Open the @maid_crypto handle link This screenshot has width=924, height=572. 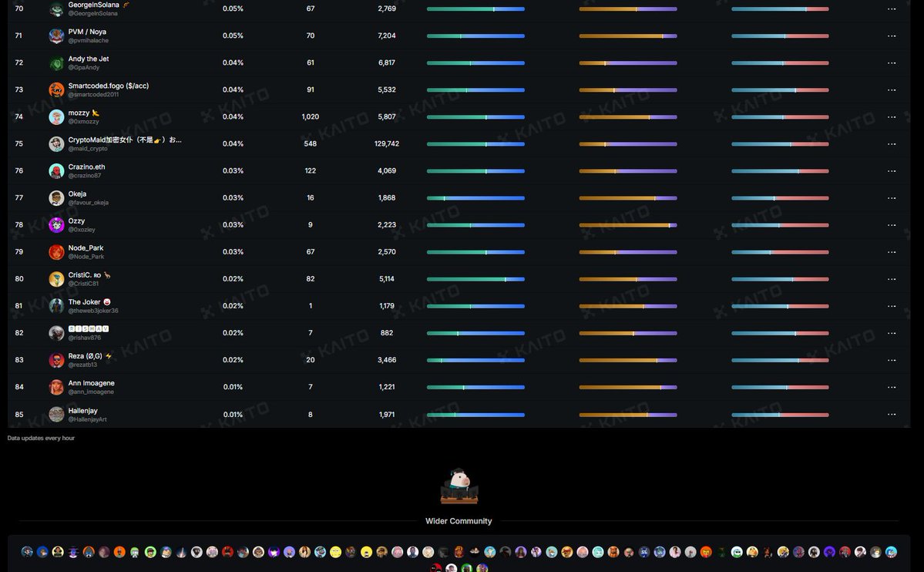[88, 149]
